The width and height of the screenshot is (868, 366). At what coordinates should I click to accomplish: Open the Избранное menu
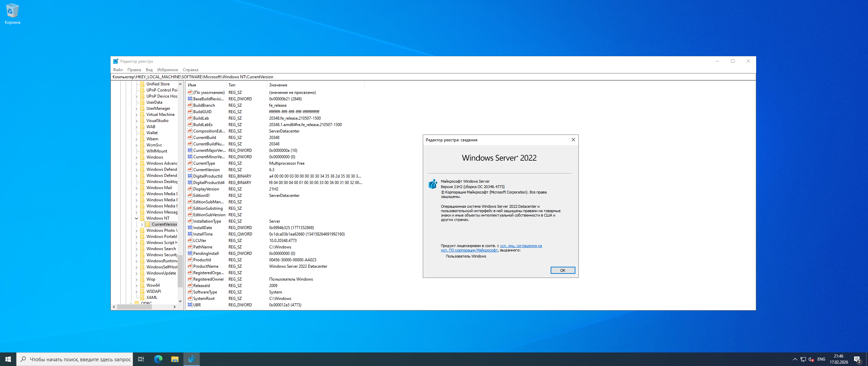click(167, 70)
